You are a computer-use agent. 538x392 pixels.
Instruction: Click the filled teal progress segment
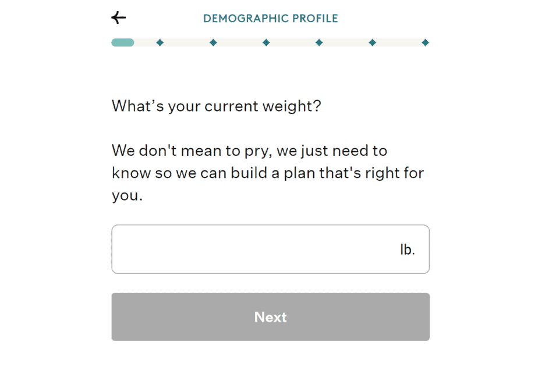point(123,42)
